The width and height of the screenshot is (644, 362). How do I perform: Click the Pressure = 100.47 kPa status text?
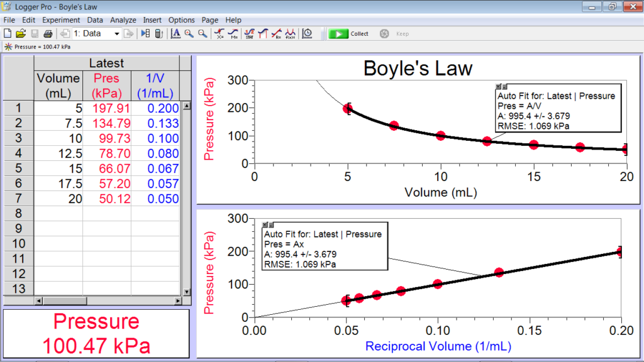pyautogui.click(x=42, y=47)
